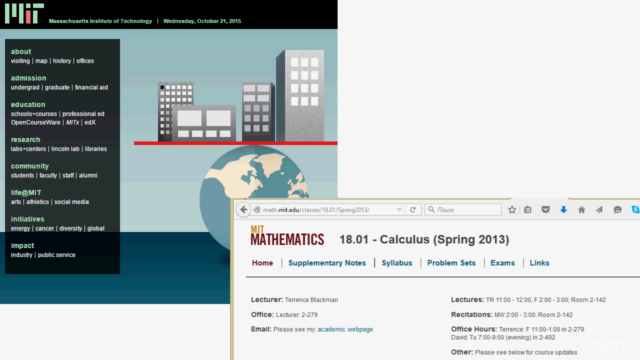640x360 pixels.
Task: Click the graduate link
Action: point(57,87)
